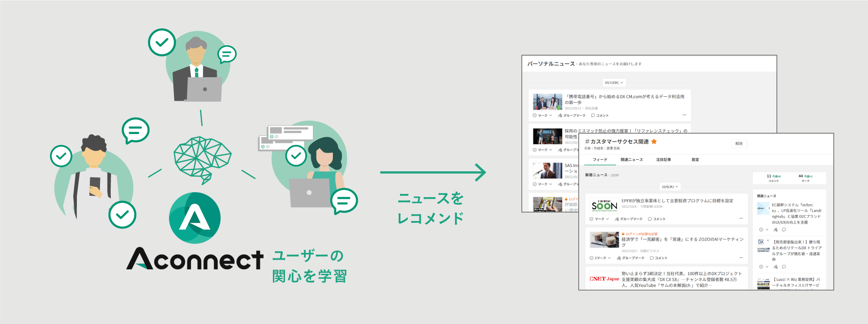868x324 pixels.
Task: Open マーク dropdown on the EPFR article
Action: pos(599,219)
